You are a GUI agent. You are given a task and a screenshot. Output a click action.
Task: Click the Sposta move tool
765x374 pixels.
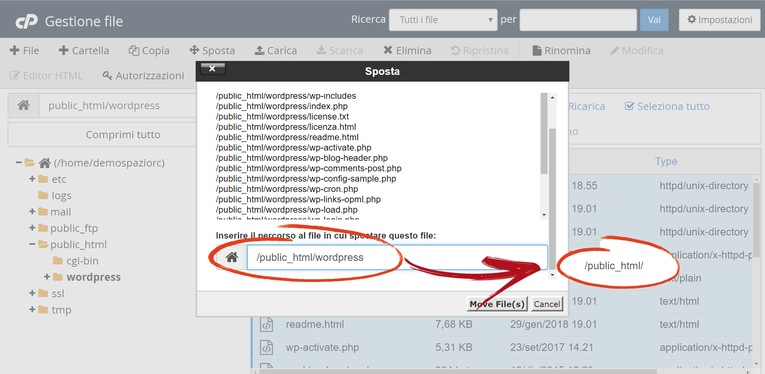[x=212, y=51]
